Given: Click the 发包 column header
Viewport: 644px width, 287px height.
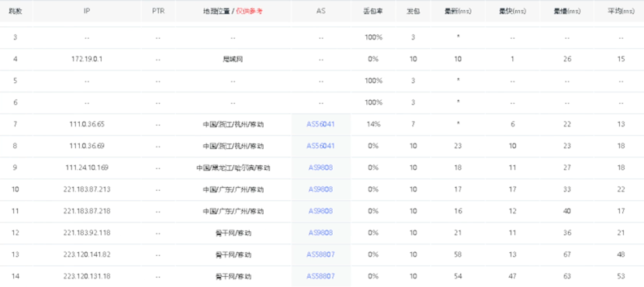Looking at the screenshot, I should 414,12.
